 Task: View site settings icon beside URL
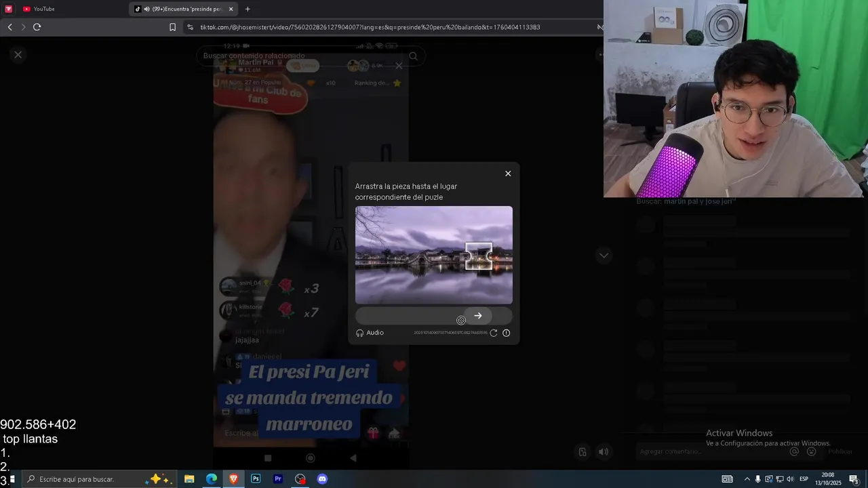191,27
